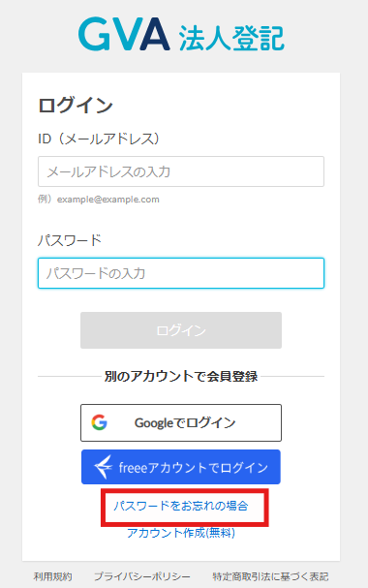Image resolution: width=368 pixels, height=588 pixels.
Task: Focus the メールアドレスの入力 email field
Action: point(181,171)
